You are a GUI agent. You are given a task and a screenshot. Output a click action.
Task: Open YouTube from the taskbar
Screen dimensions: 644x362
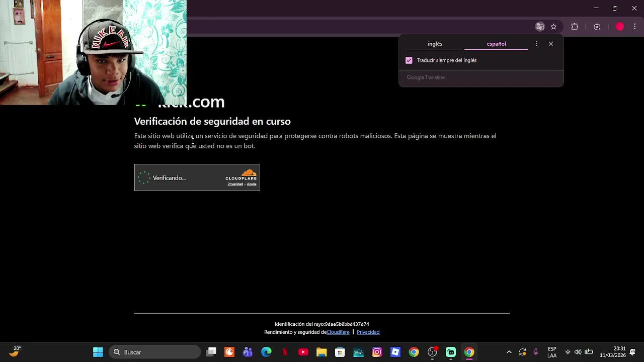pyautogui.click(x=303, y=352)
